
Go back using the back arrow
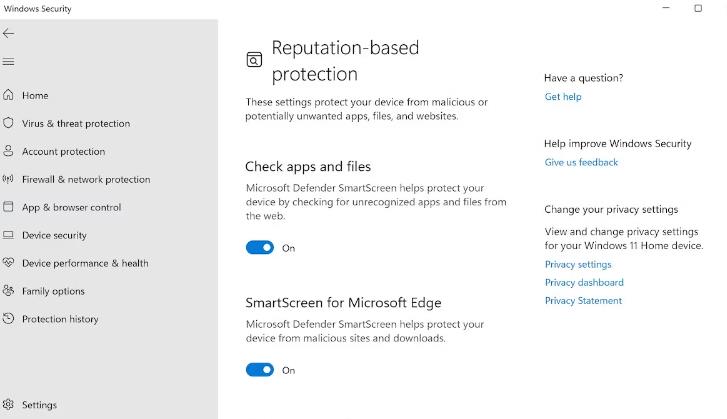8,33
